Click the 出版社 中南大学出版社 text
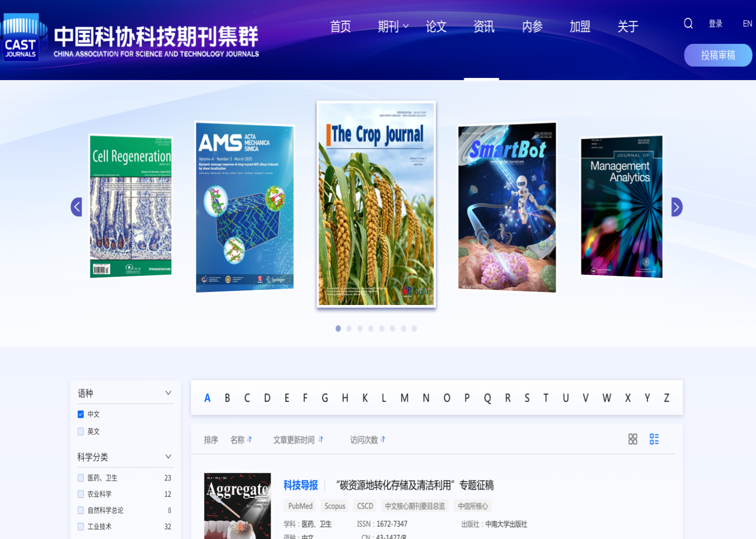This screenshot has height=539, width=756. click(494, 524)
